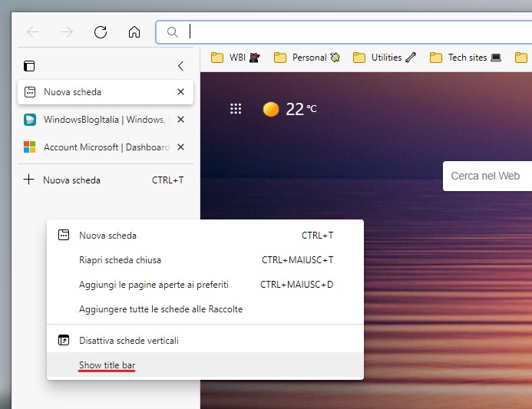The height and width of the screenshot is (409, 532).
Task: Choose Nuova scheda in context menu
Action: point(205,236)
